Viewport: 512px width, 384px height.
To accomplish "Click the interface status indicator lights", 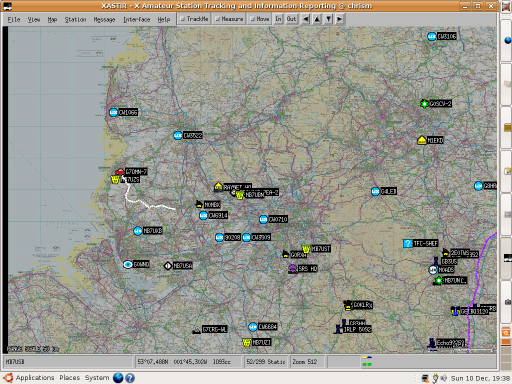I will pos(367,361).
